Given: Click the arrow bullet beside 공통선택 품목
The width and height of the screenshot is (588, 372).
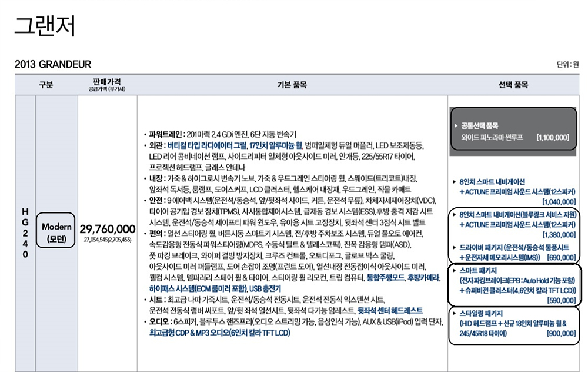Looking at the screenshot, I should coord(456,125).
